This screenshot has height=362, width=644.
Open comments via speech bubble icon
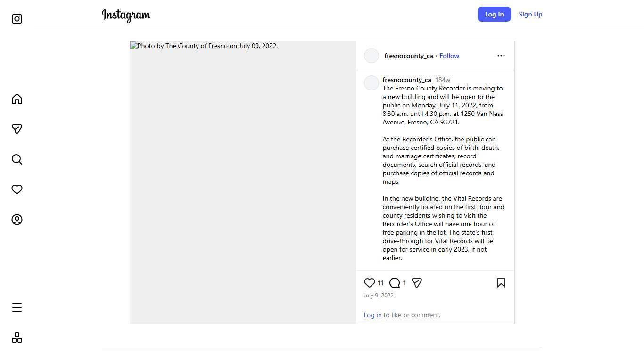pyautogui.click(x=395, y=283)
